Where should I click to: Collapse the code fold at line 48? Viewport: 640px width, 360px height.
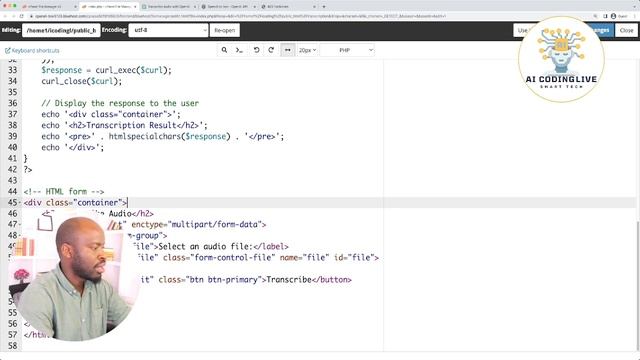(x=20, y=236)
